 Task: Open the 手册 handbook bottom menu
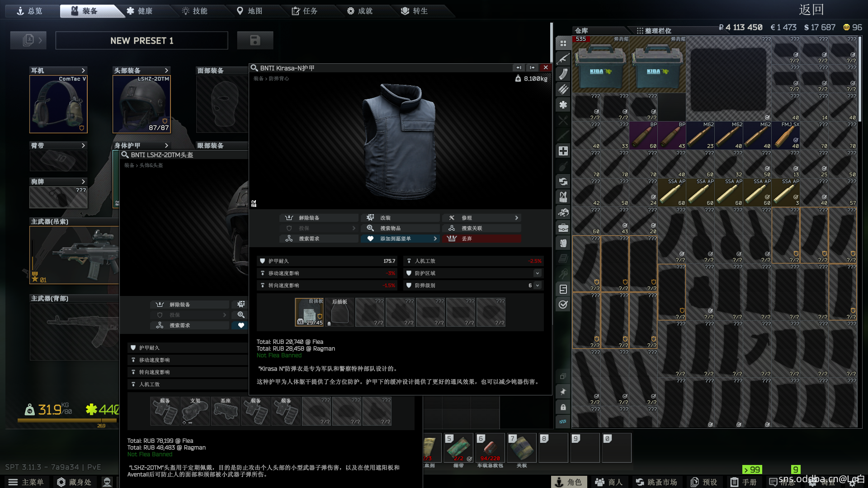coord(744,482)
